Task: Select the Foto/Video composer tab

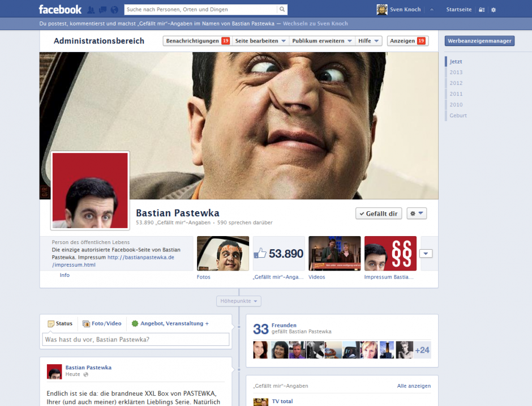Action: coord(102,323)
